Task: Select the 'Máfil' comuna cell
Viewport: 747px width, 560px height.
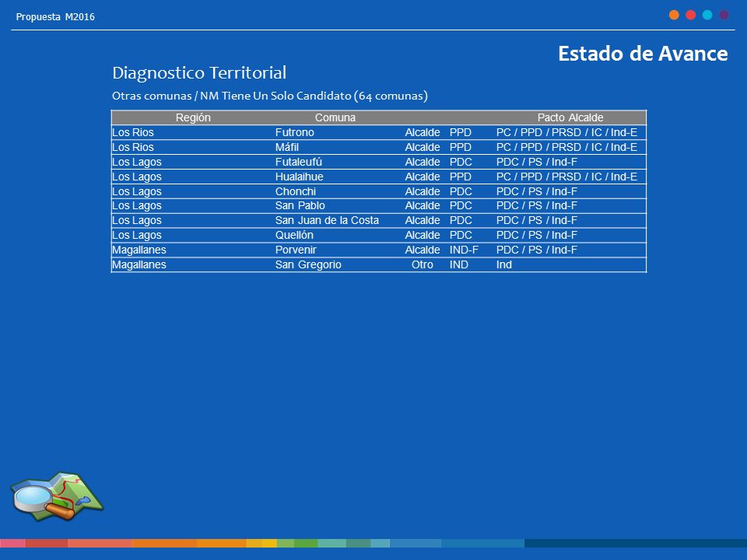Action: [287, 147]
